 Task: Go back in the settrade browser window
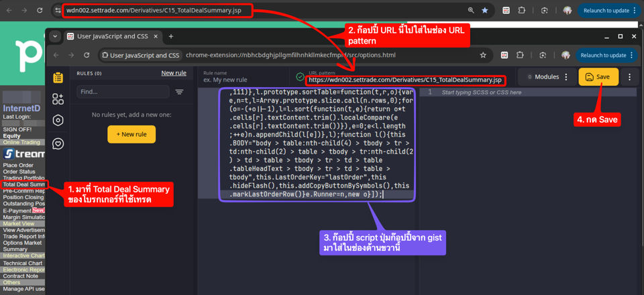click(9, 10)
